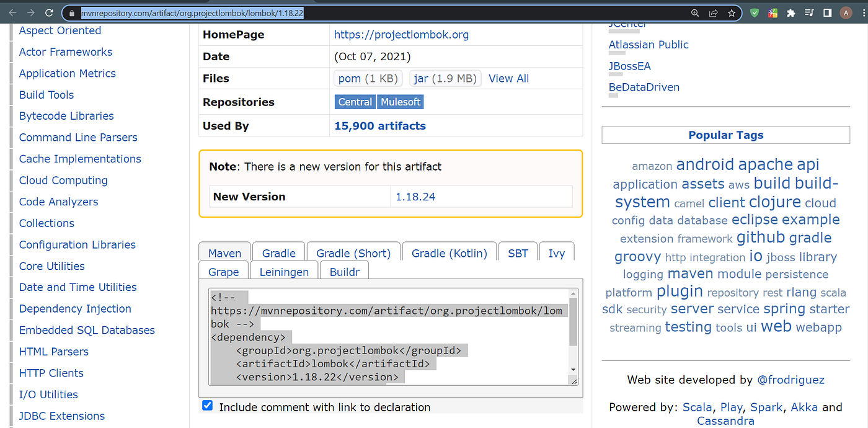The image size is (868, 428).
Task: Open the AdGuard shield extension icon
Action: (x=754, y=12)
